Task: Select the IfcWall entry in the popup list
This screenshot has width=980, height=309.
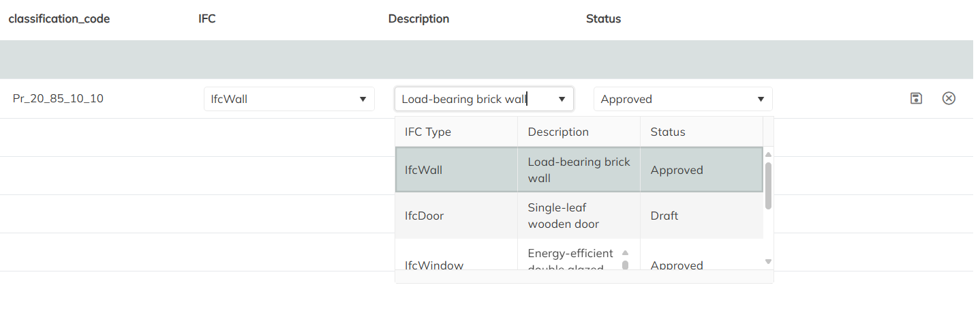Action: pos(423,170)
